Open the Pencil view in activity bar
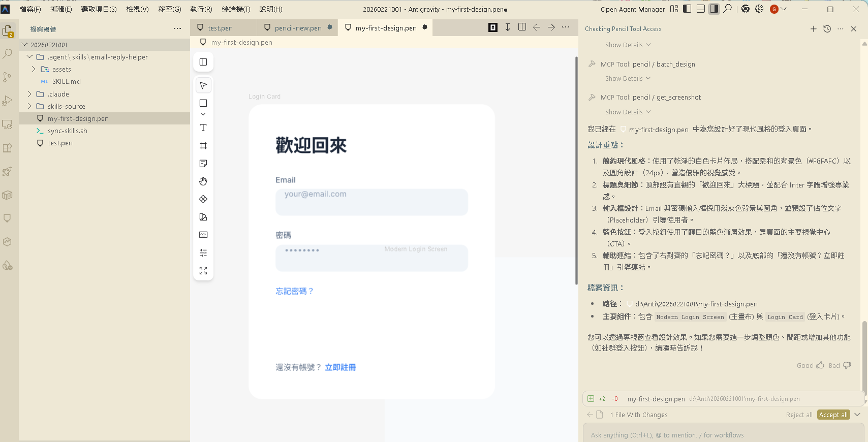 (8, 218)
